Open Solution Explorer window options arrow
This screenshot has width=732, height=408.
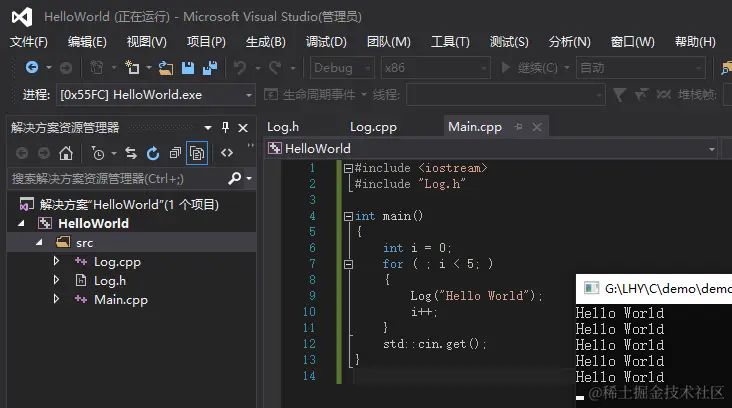(x=208, y=127)
